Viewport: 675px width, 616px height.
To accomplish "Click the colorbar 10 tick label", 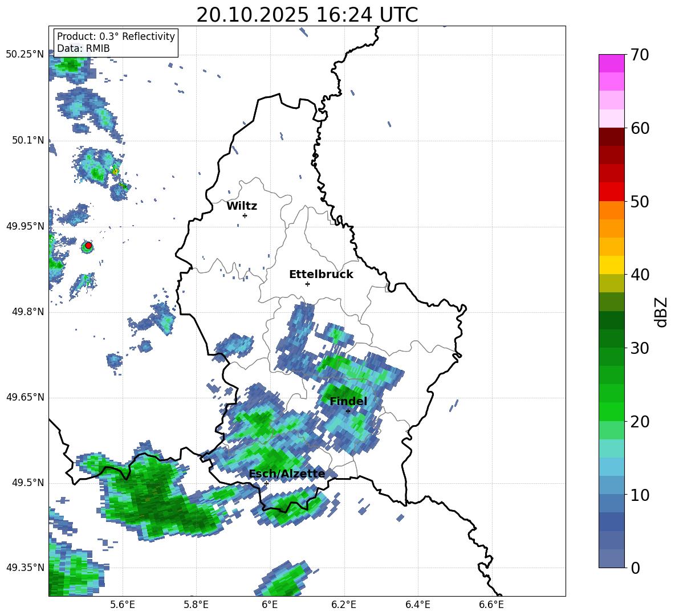I will click(640, 495).
